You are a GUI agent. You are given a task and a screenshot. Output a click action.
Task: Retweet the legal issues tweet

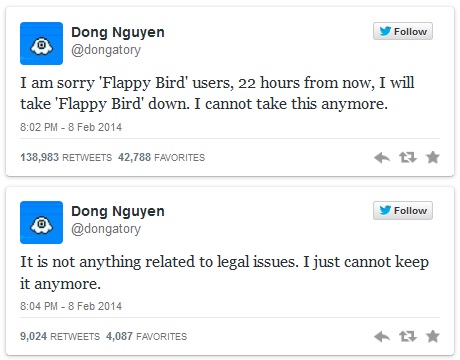click(408, 336)
